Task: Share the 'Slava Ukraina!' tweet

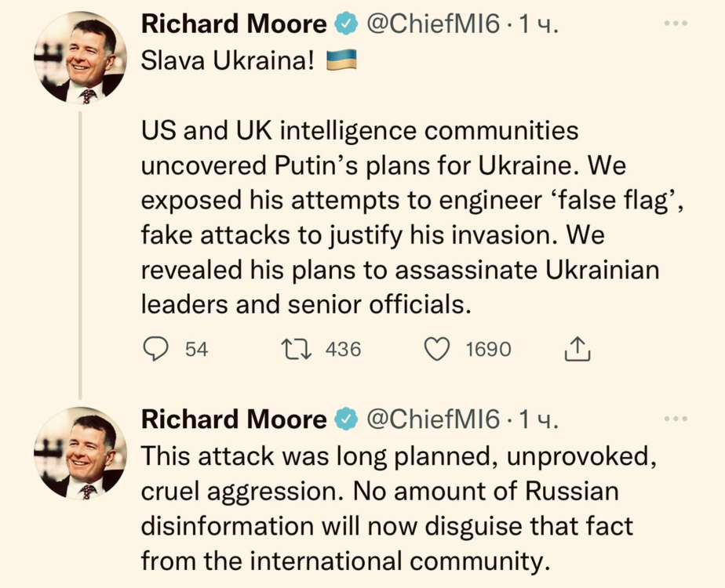Action: [x=577, y=349]
